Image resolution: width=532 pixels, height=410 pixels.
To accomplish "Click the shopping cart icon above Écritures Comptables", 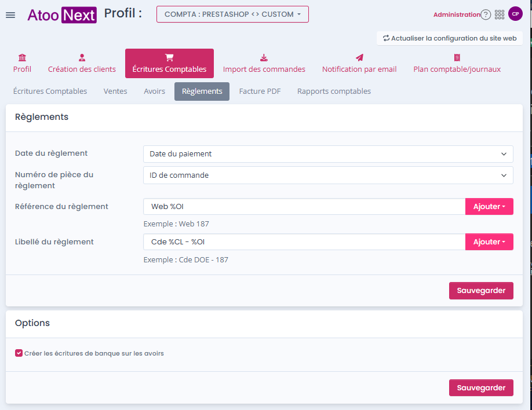I will [169, 57].
